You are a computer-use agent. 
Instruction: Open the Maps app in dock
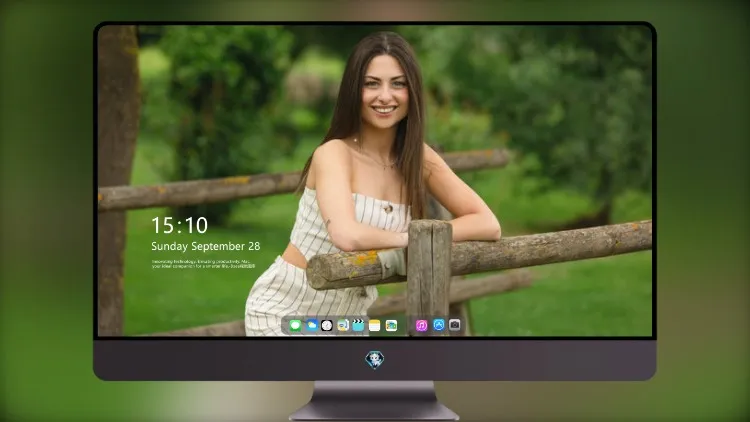click(343, 326)
